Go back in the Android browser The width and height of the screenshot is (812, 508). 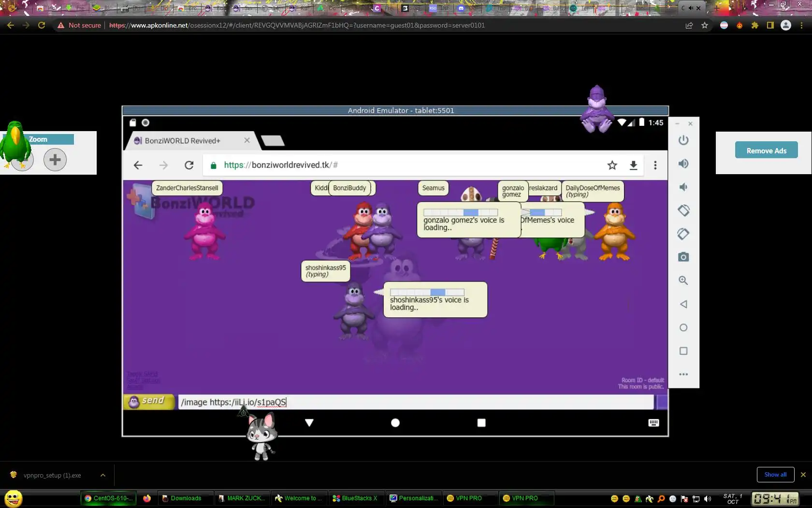coord(138,165)
